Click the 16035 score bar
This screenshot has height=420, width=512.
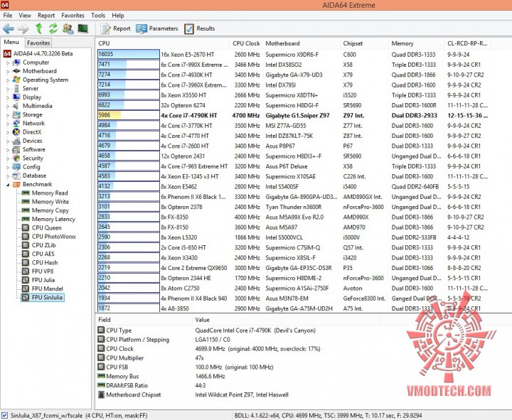tap(128, 54)
